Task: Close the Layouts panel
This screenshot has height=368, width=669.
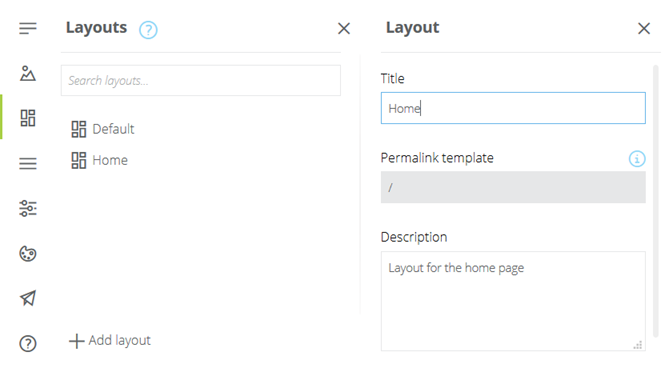Action: click(x=344, y=29)
